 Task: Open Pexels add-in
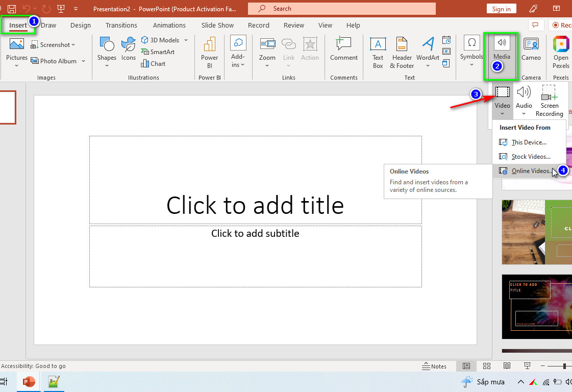(561, 53)
